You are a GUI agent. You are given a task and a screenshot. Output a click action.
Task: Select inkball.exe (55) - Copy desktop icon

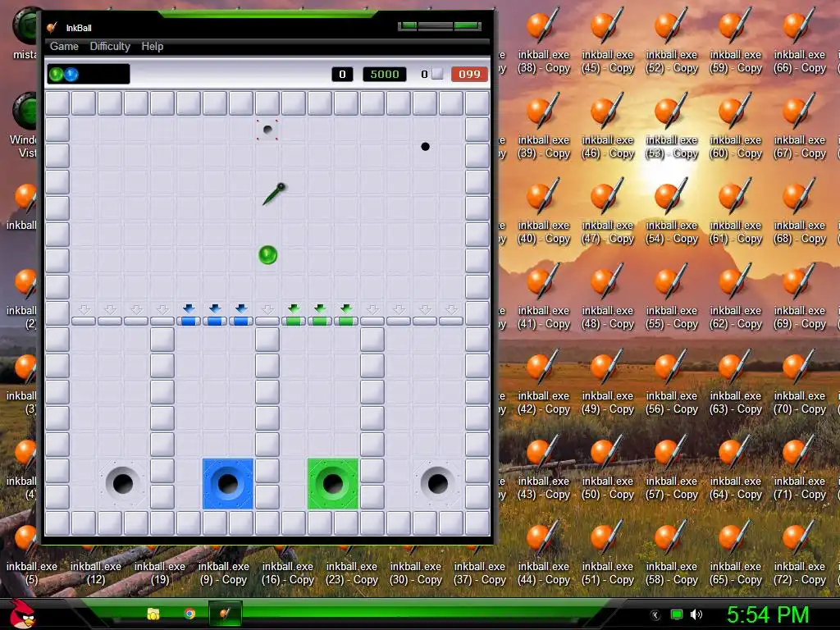(671, 294)
